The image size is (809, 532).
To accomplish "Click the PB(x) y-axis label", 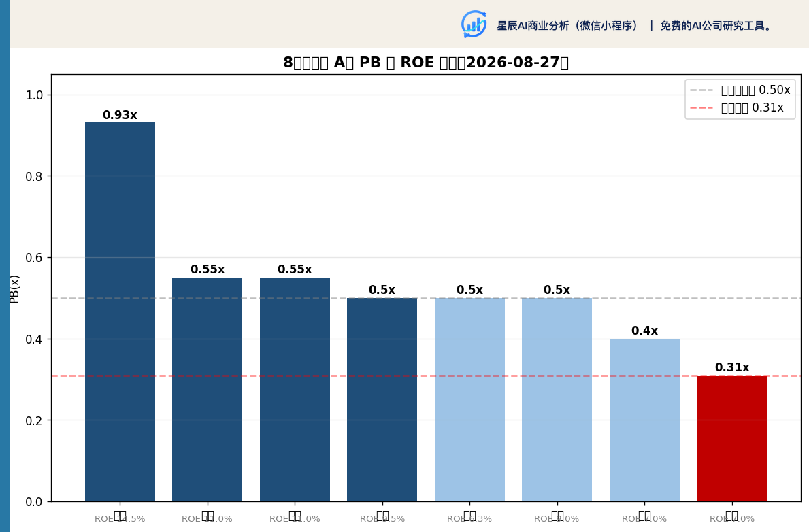I will pyautogui.click(x=14, y=289).
